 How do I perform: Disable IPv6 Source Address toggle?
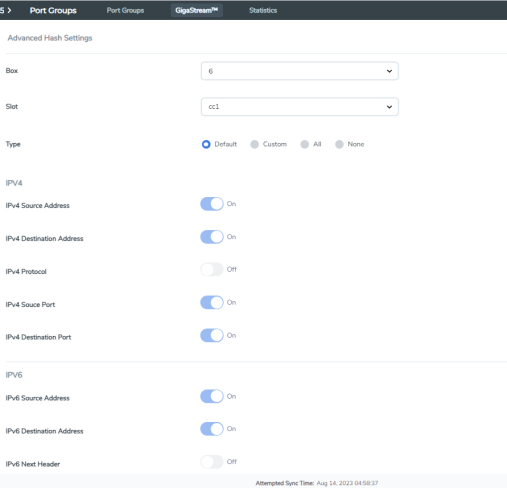(x=212, y=396)
